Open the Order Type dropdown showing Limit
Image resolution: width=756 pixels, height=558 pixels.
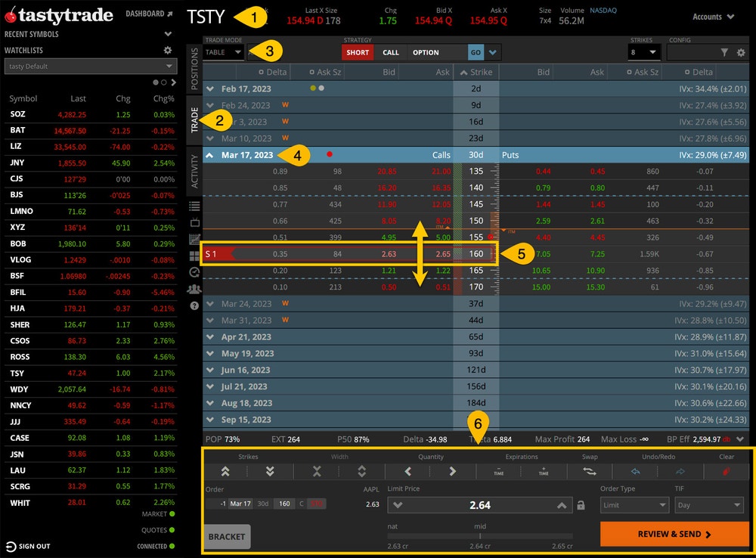point(634,505)
